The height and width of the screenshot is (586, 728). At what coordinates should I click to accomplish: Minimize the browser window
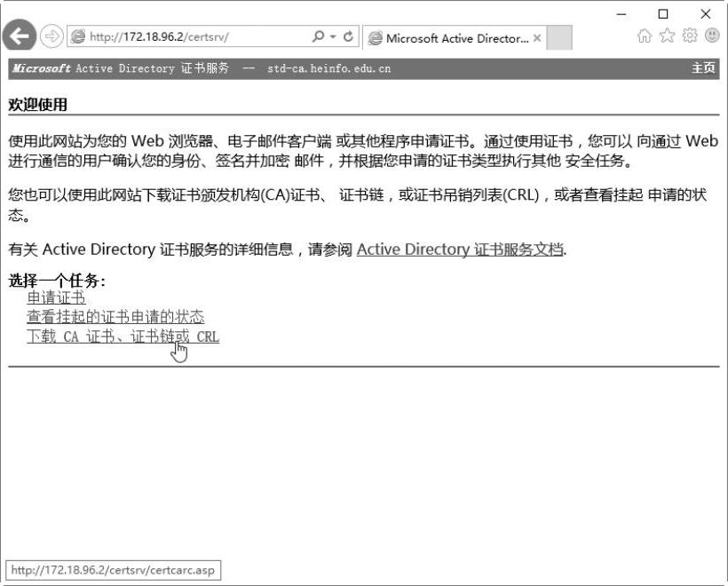click(621, 14)
